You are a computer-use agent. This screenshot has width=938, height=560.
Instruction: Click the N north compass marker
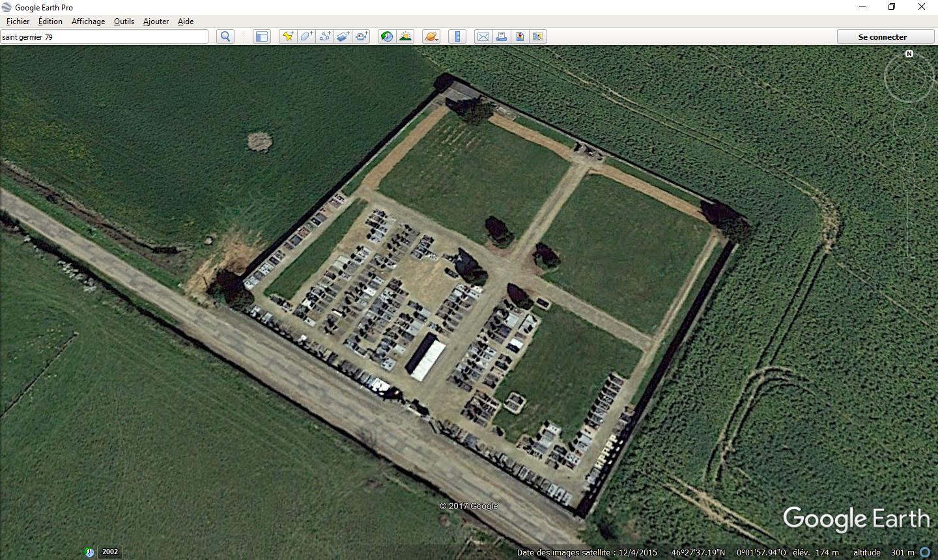[x=909, y=54]
